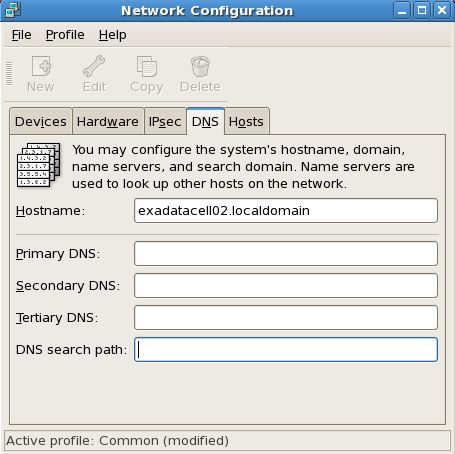Open the File menu

coord(22,35)
